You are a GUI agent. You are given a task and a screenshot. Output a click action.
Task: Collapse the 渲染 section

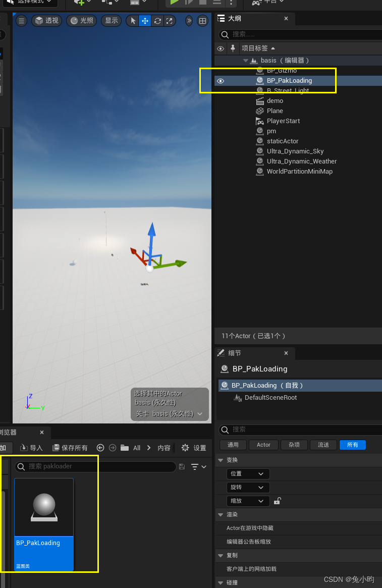(x=221, y=514)
